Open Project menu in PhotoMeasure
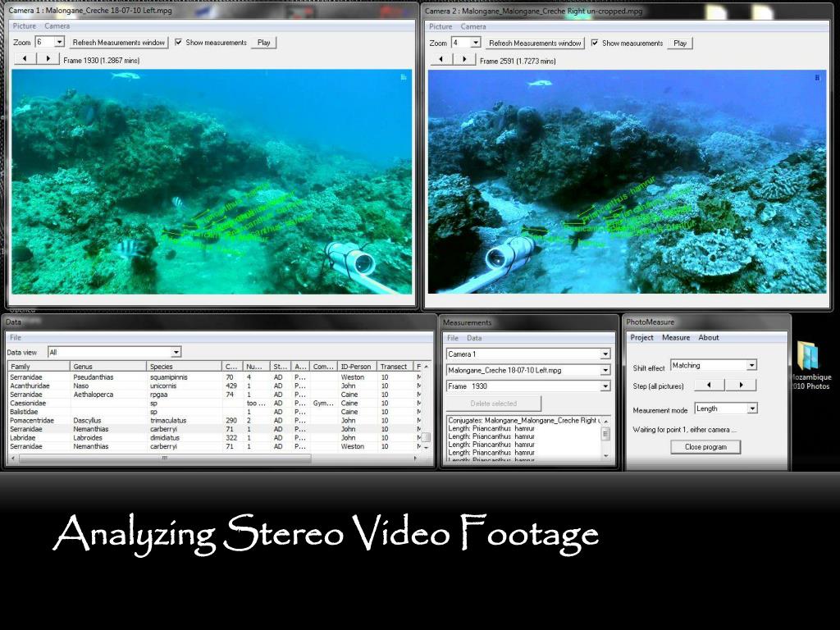840x630 pixels. pos(641,337)
